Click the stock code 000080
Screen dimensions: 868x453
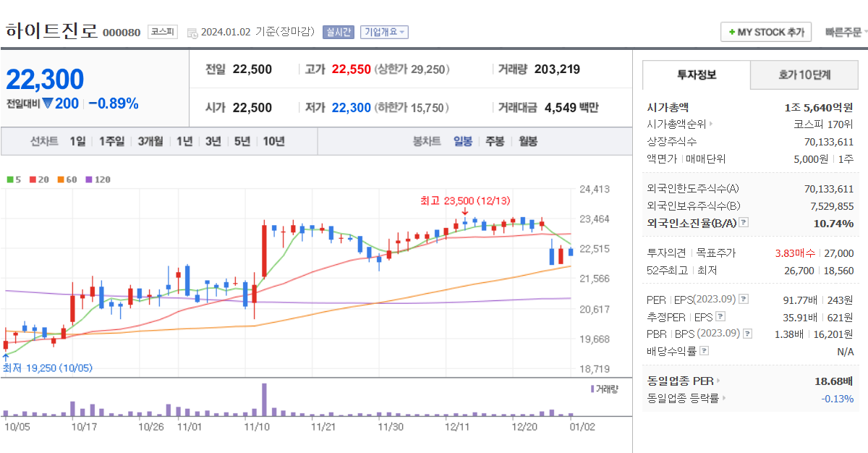point(122,33)
